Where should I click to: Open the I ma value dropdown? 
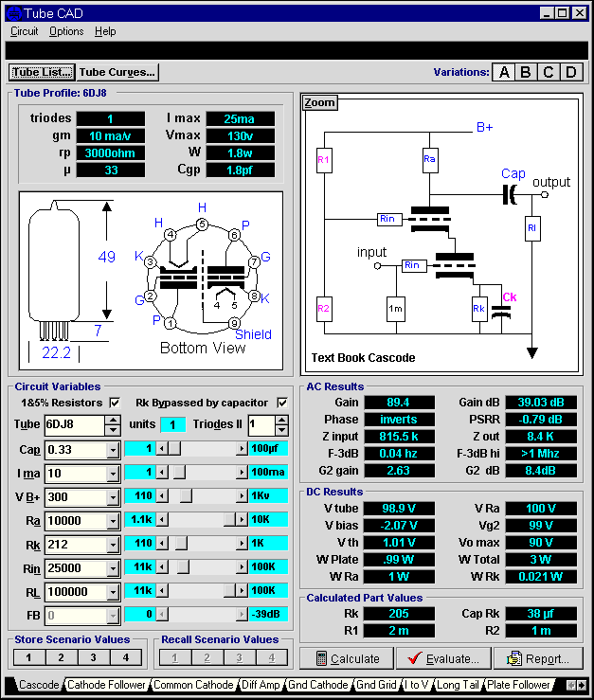pyautogui.click(x=113, y=474)
